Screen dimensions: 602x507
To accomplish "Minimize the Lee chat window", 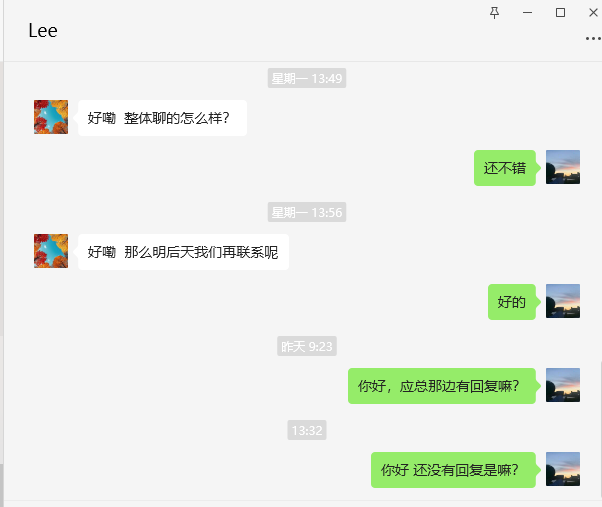I will 528,13.
